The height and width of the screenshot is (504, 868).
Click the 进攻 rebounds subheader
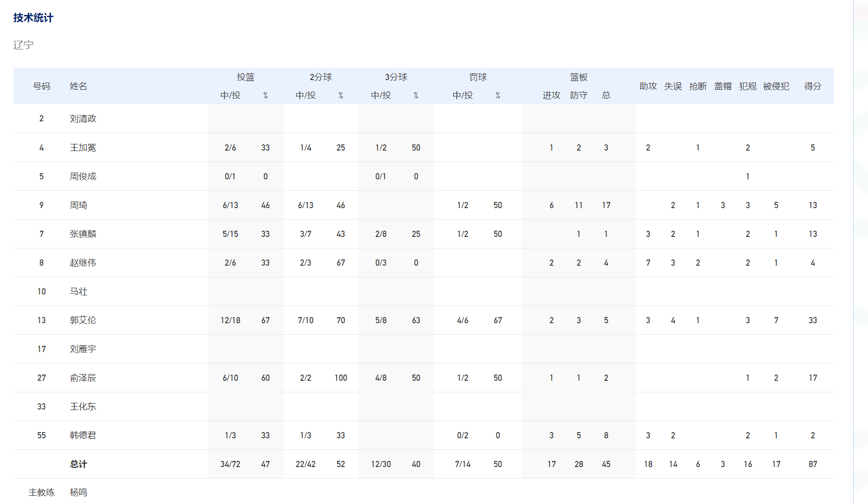click(x=551, y=95)
